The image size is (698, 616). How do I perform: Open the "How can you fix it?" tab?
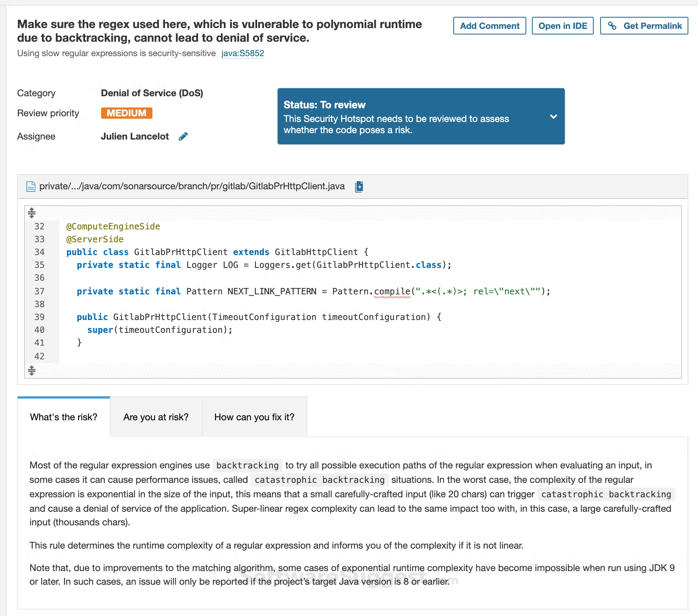pos(255,417)
